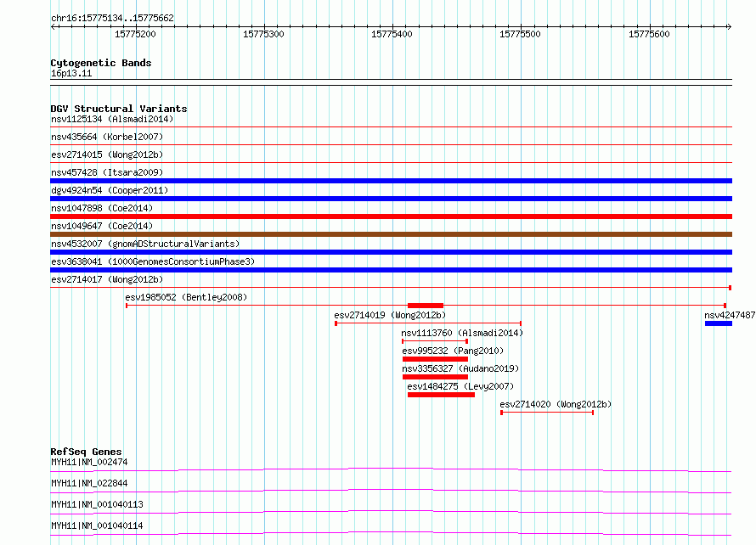
Task: Select the thick red segment of esv1985052
Action: tap(426, 306)
